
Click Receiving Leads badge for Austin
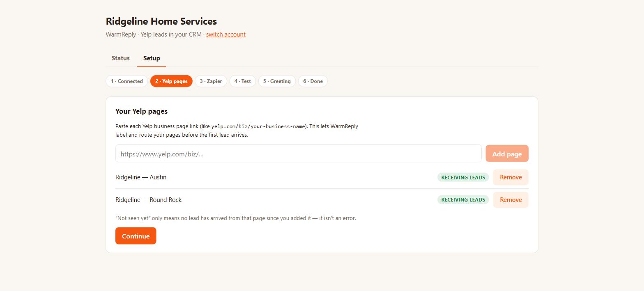click(x=463, y=177)
